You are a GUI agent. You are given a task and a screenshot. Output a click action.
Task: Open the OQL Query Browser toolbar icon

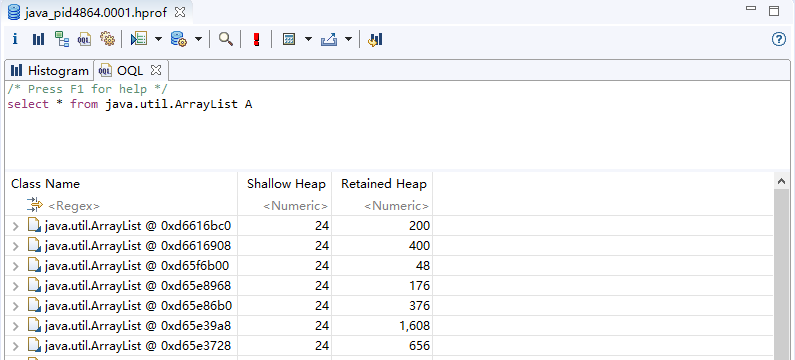click(x=85, y=39)
